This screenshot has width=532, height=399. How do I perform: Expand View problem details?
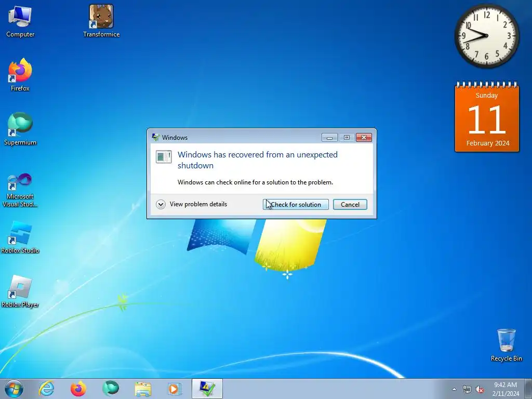tap(192, 204)
